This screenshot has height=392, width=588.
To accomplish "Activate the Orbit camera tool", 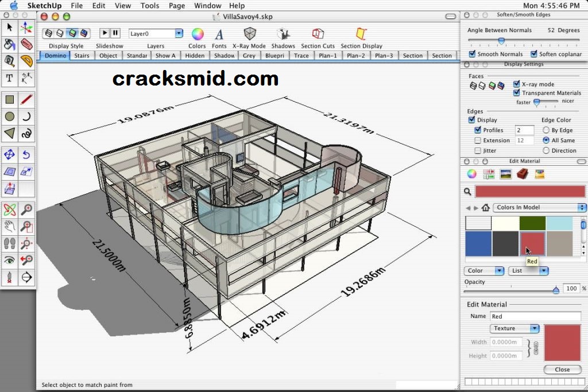I will [x=10, y=210].
